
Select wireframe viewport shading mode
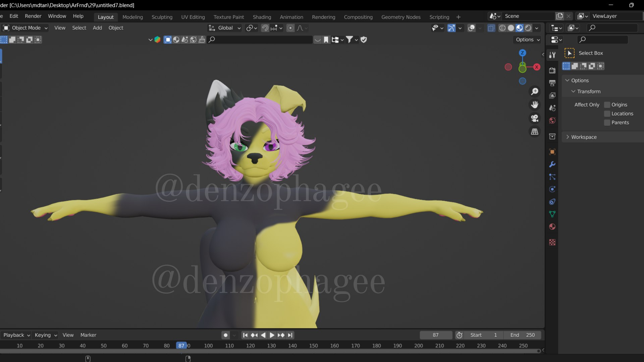(x=502, y=28)
